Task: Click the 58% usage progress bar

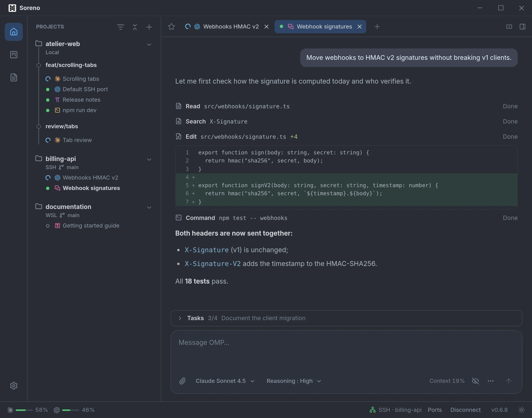Action: point(24,410)
